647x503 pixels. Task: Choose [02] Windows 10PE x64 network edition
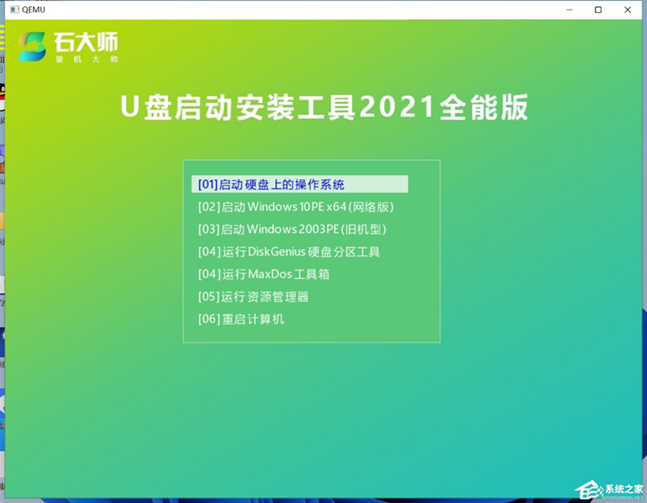coord(296,207)
